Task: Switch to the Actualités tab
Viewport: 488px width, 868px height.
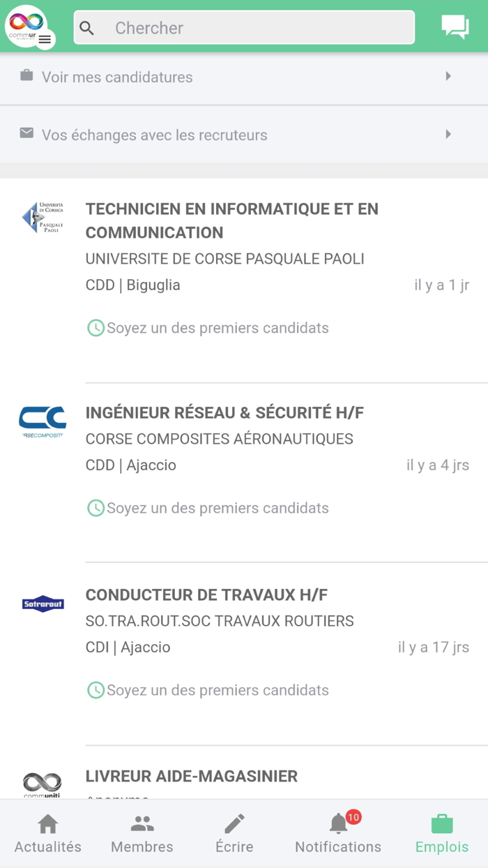Action: 47,834
